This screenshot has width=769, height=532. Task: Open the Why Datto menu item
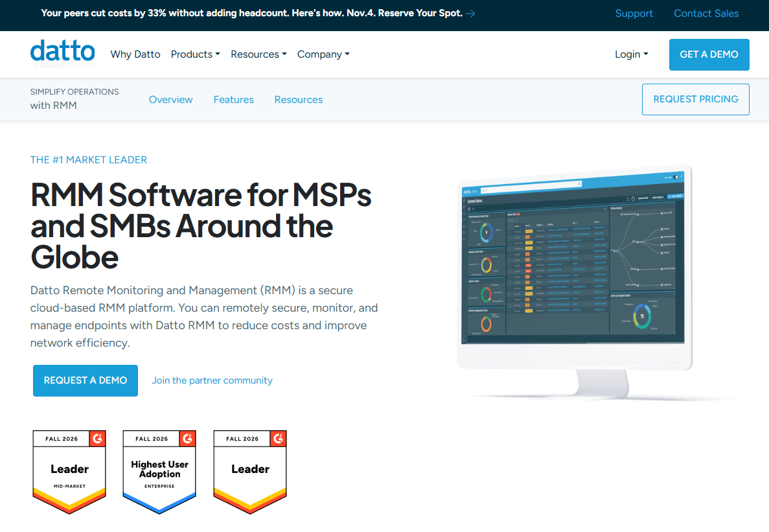135,54
